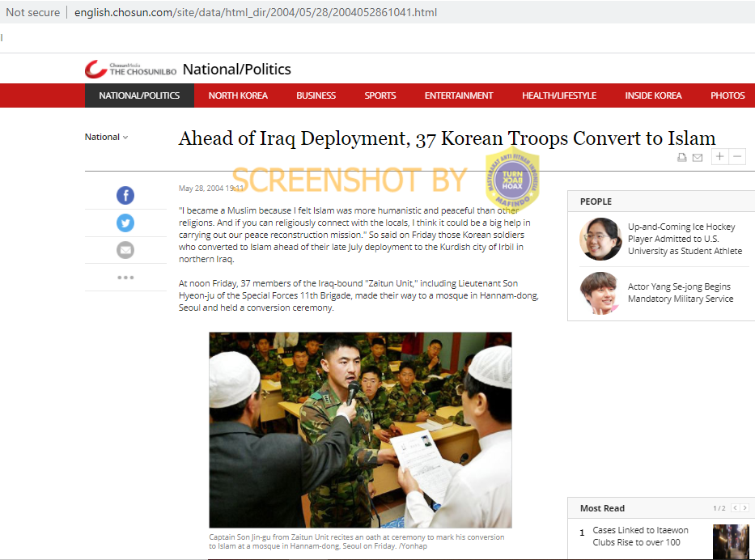Share article on Twitter icon
The width and height of the screenshot is (755, 560).
point(125,223)
